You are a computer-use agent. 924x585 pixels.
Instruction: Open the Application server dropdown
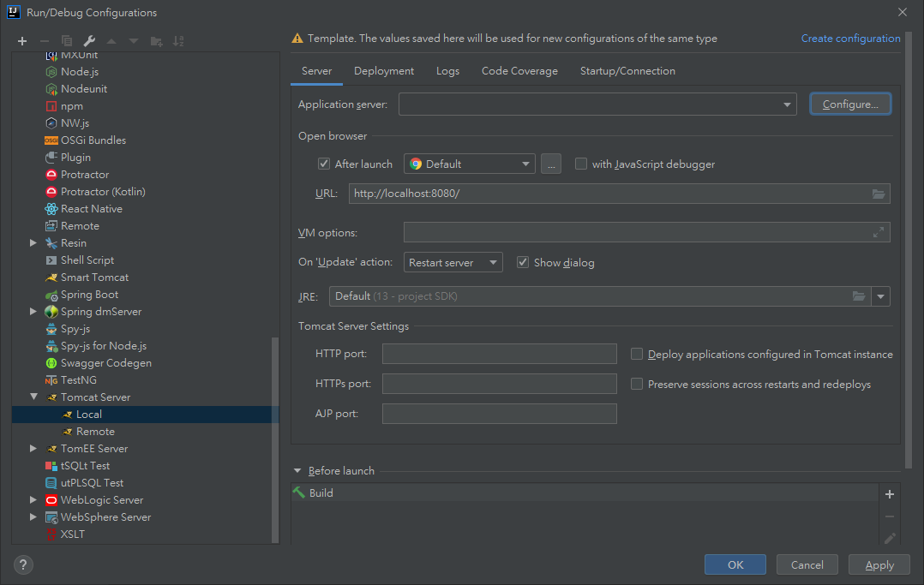point(597,104)
